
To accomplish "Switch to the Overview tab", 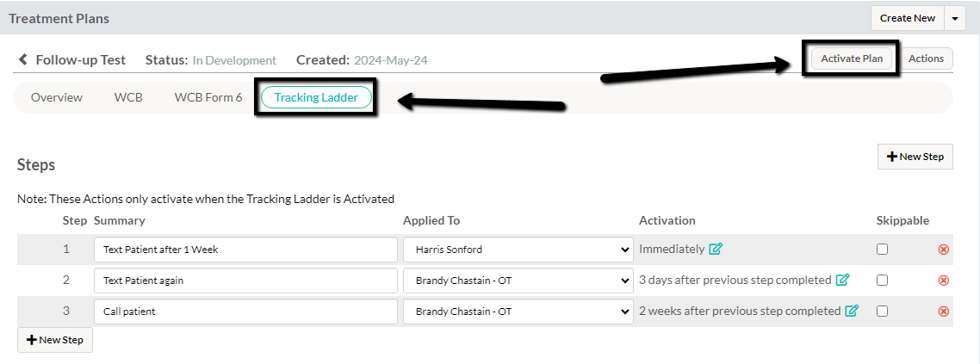I will tap(57, 97).
